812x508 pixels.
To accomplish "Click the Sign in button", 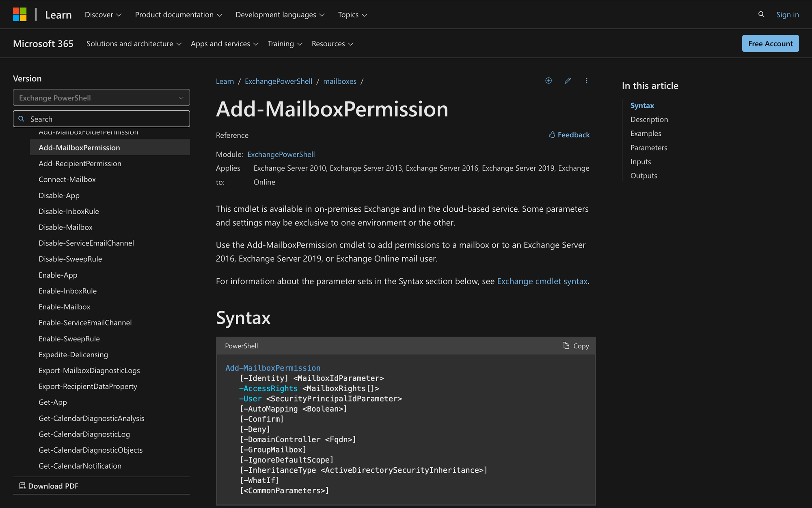I will click(788, 14).
